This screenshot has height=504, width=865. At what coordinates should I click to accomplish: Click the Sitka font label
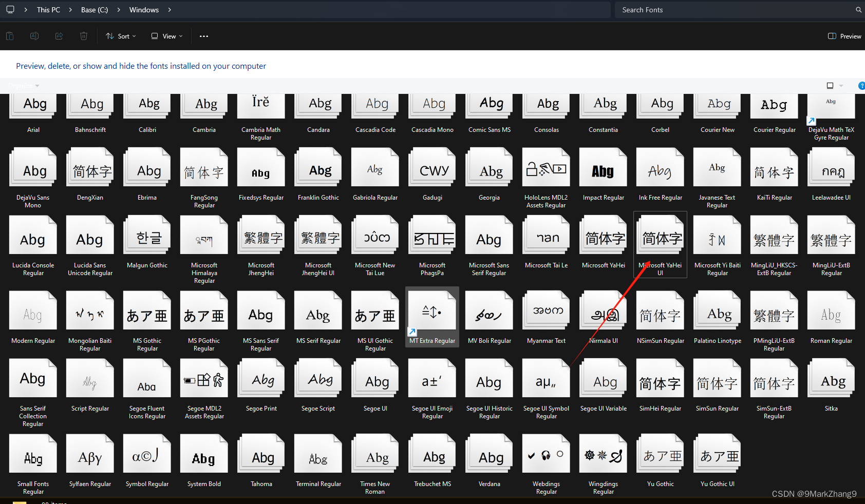click(832, 409)
